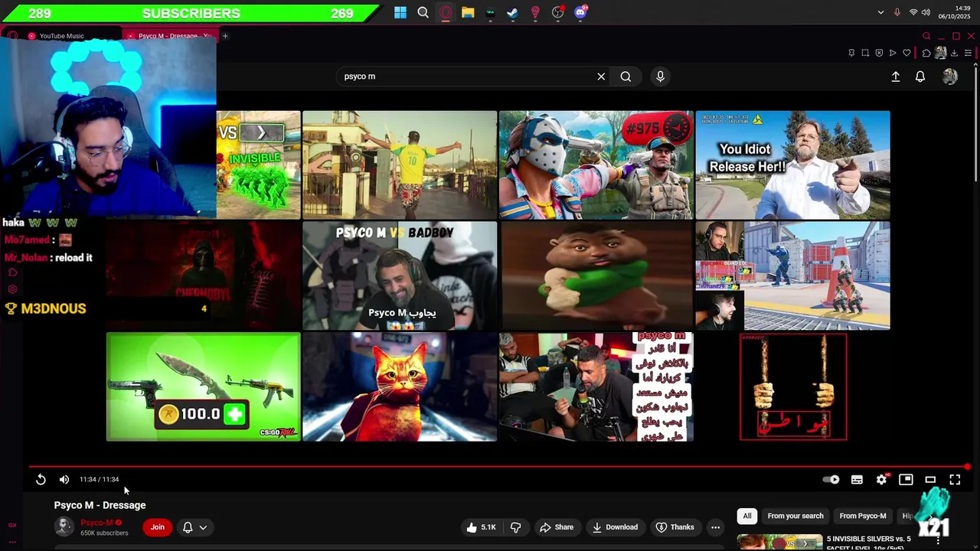Open system volume tray icon
980x551 pixels.
point(926,12)
